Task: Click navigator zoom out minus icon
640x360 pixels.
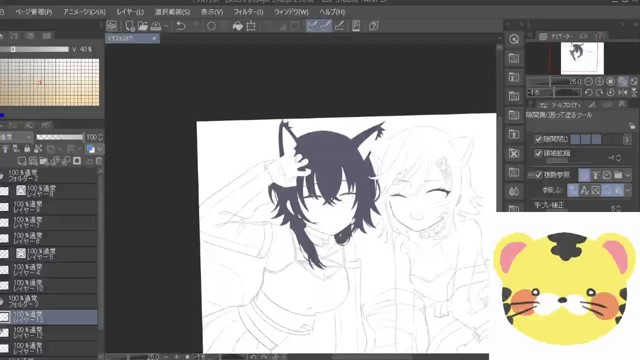Action: (x=588, y=82)
